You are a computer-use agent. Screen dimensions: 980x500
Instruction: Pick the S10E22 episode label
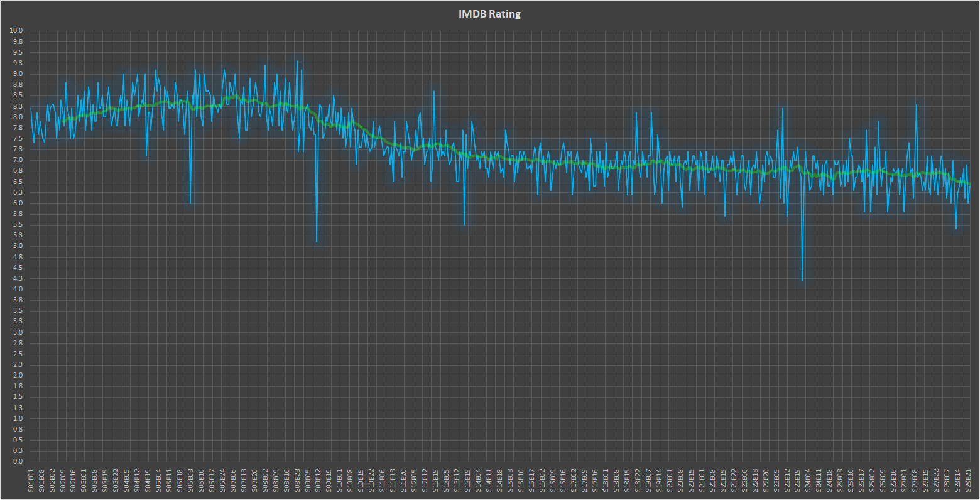coord(371,481)
